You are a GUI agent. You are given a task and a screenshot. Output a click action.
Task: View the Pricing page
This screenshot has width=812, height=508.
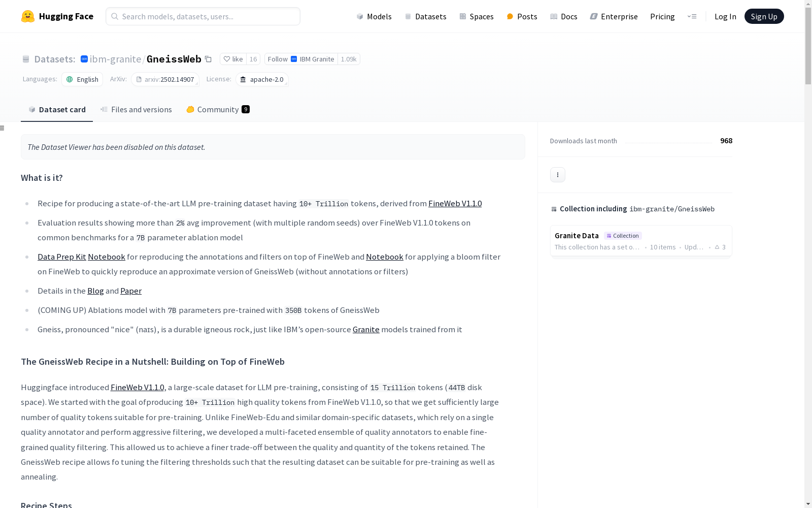tap(662, 16)
